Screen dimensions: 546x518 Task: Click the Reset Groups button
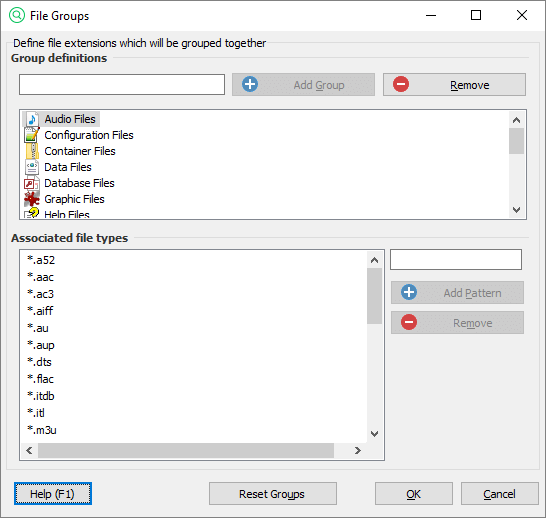point(273,494)
